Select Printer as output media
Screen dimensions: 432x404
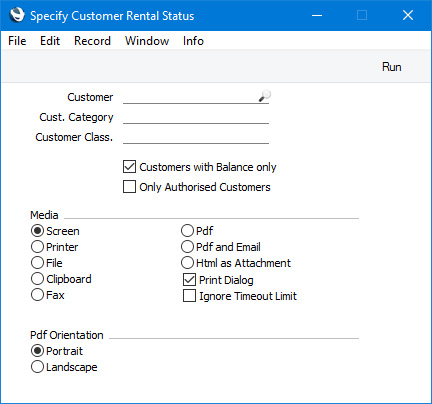pyautogui.click(x=37, y=247)
